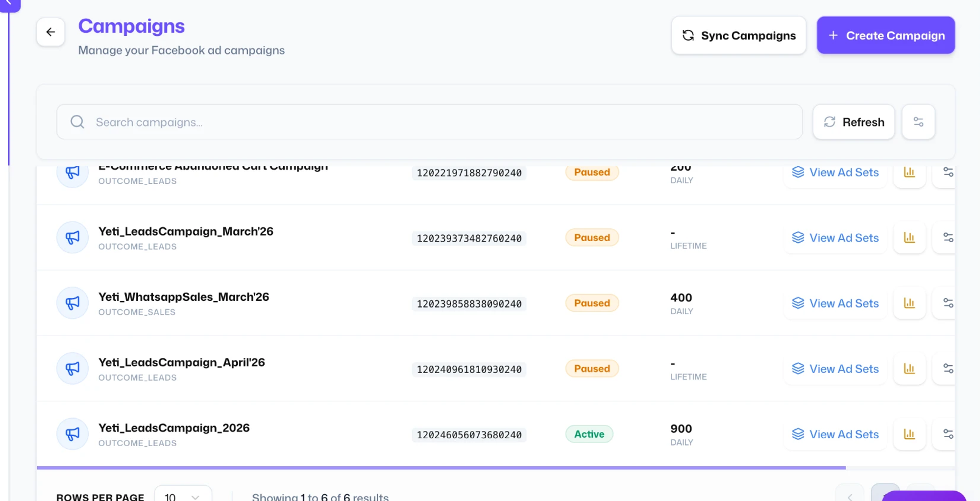This screenshot has height=501, width=980.
Task: Click megaphone icon for Yeti_LeadsCampaign_April'26
Action: coord(73,369)
